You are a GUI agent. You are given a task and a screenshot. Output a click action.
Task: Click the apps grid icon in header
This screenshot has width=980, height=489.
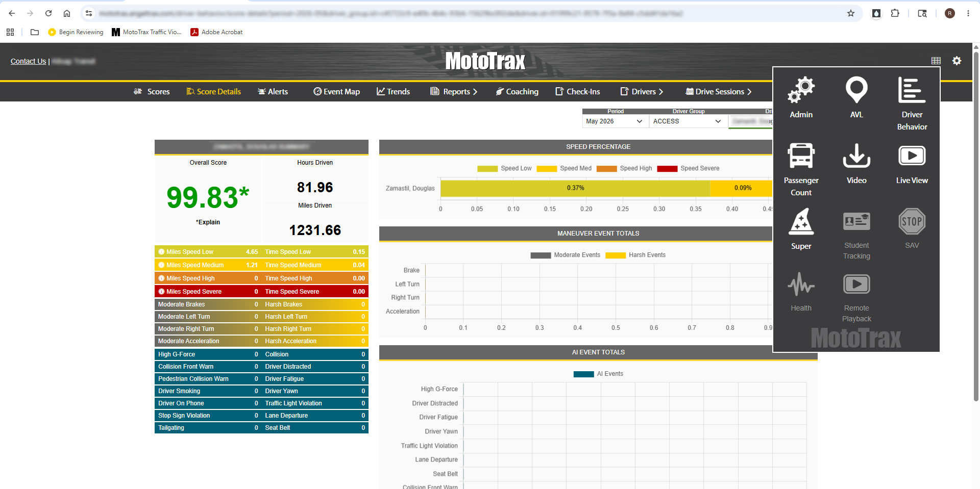[x=936, y=61]
